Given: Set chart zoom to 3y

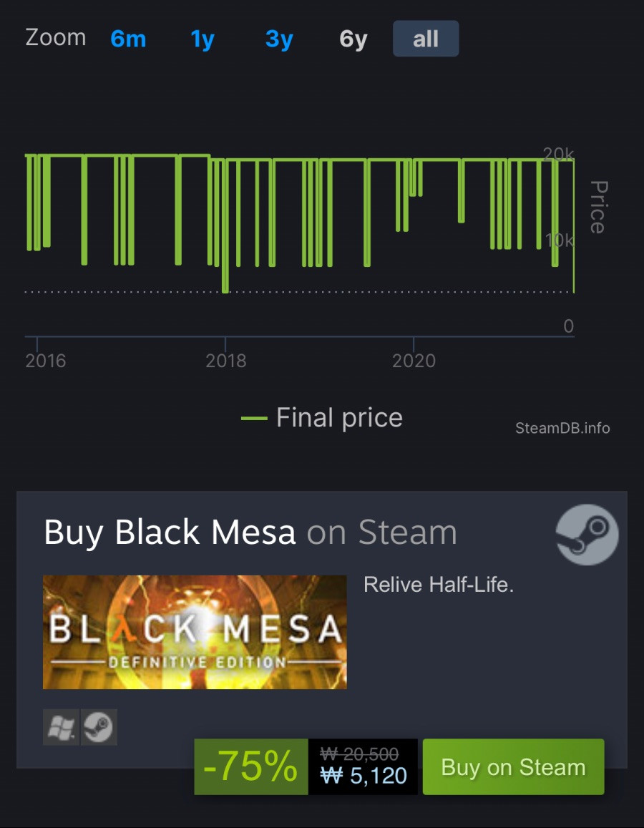Looking at the screenshot, I should point(279,39).
